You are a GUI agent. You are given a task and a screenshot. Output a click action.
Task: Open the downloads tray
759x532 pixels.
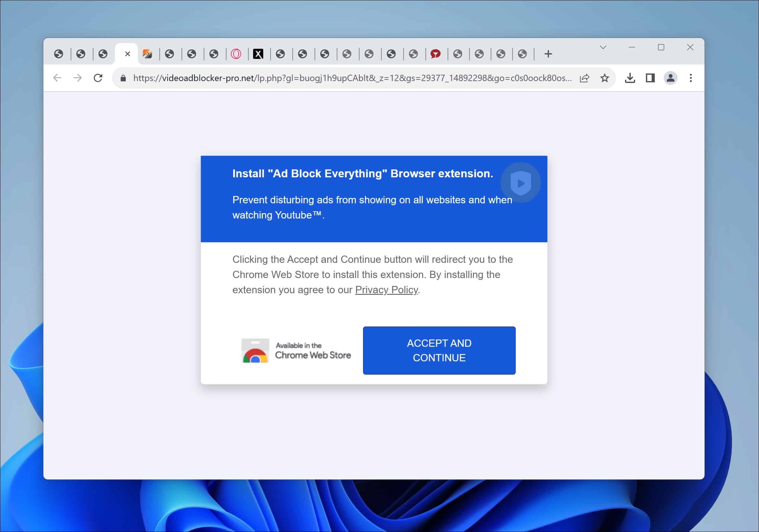tap(630, 78)
